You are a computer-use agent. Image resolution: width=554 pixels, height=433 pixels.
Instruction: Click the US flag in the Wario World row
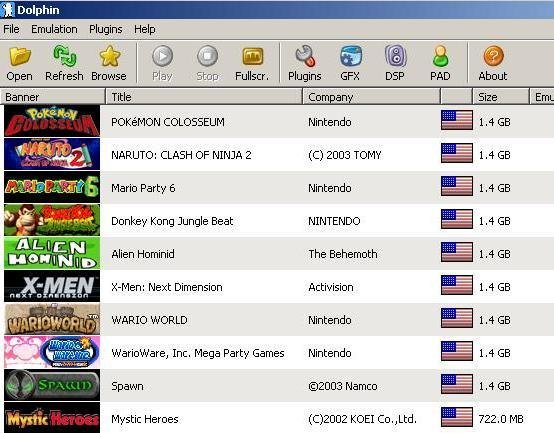(457, 318)
